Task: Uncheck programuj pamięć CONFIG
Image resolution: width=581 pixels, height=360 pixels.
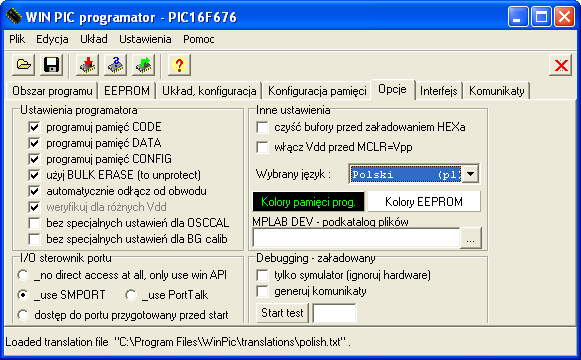Action: click(x=34, y=159)
